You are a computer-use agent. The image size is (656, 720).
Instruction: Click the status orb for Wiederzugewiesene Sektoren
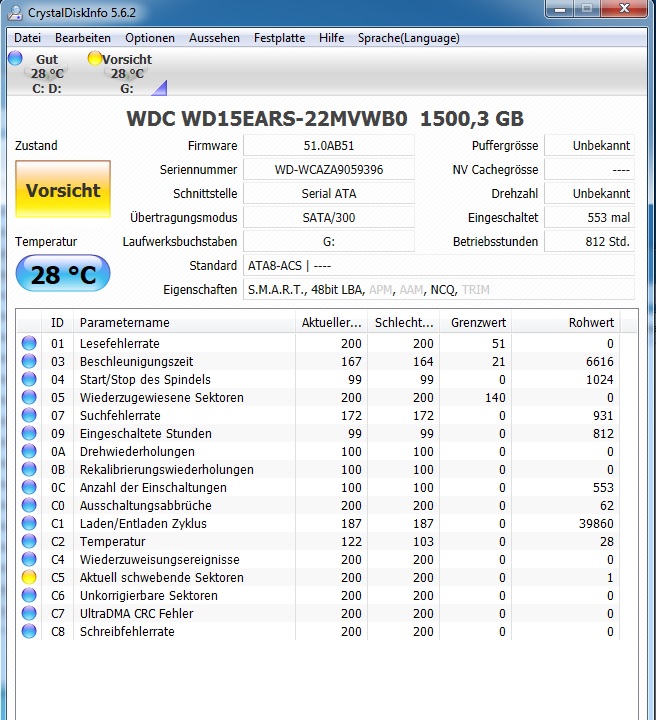click(x=29, y=397)
